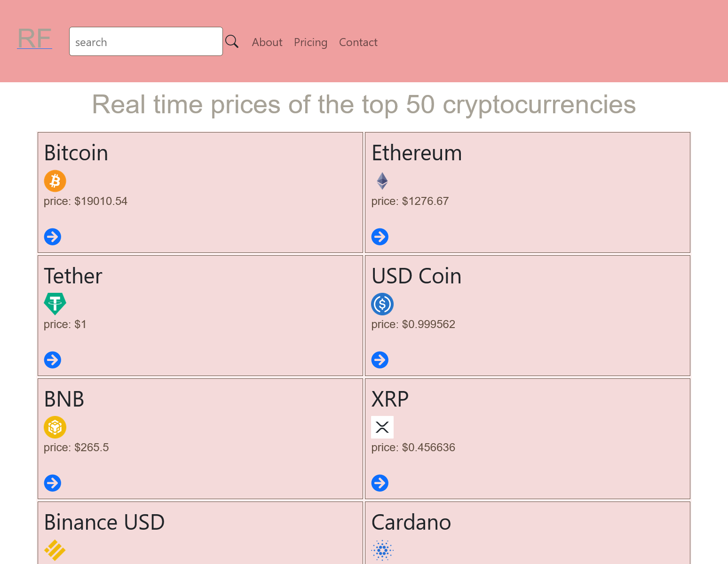Open details for Bitcoin via arrow button
Viewport: 728px width, 564px height.
[52, 236]
